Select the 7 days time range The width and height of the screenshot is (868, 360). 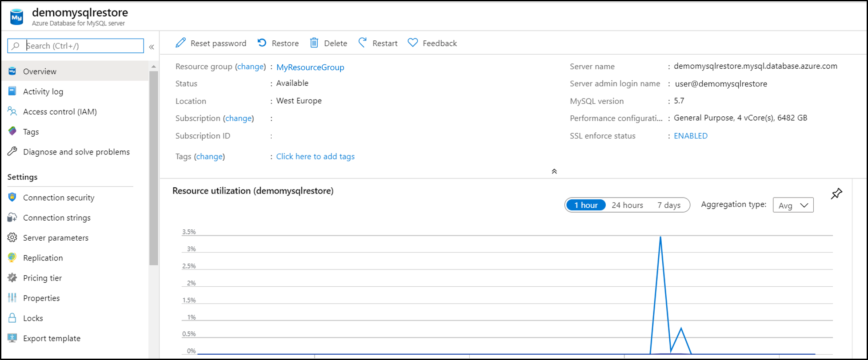coord(669,205)
